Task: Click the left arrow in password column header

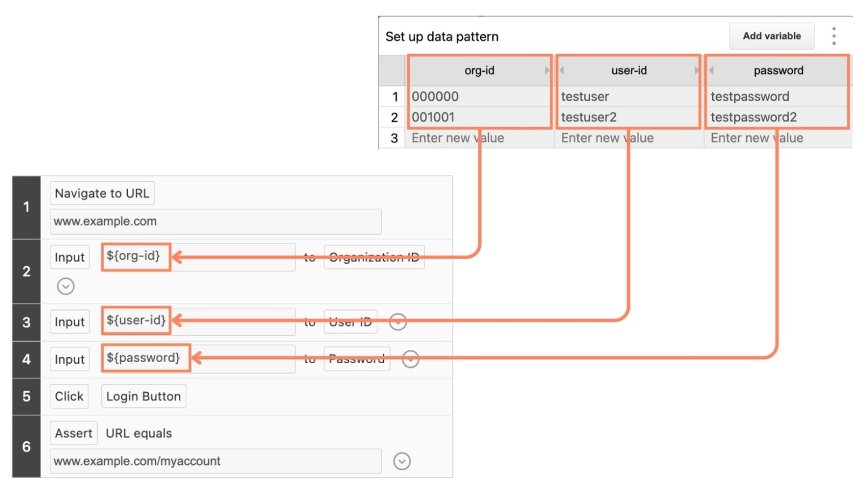Action: click(x=711, y=71)
